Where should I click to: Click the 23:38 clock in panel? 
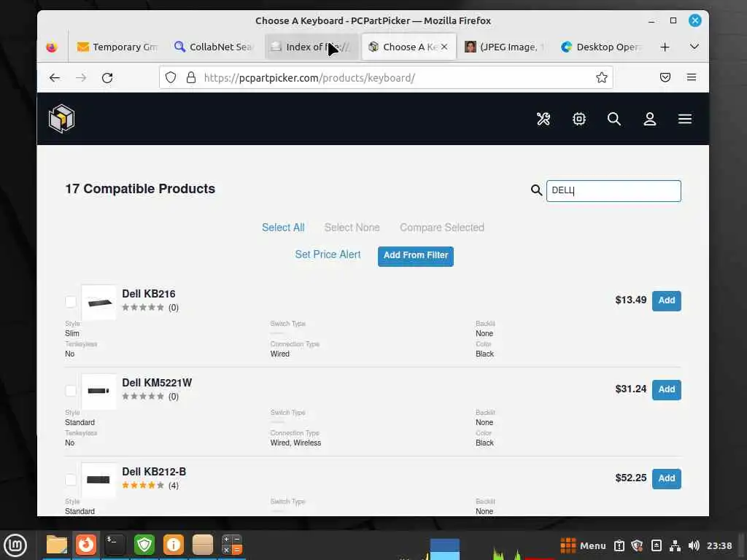(719, 545)
